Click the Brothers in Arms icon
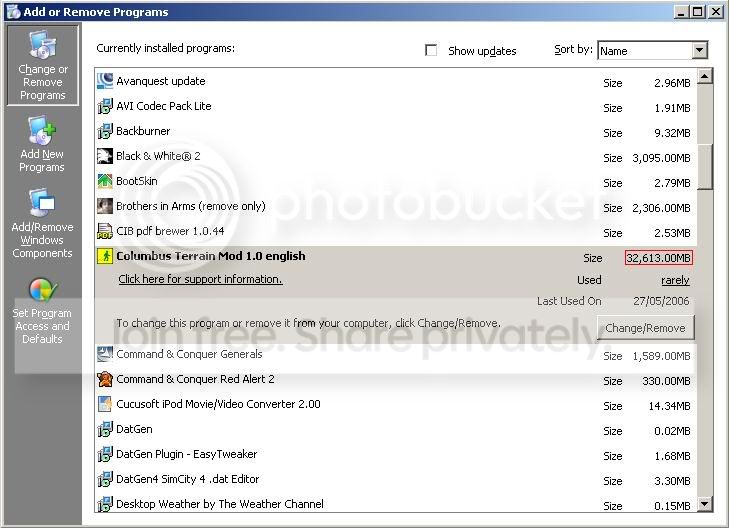This screenshot has height=528, width=729. point(105,206)
